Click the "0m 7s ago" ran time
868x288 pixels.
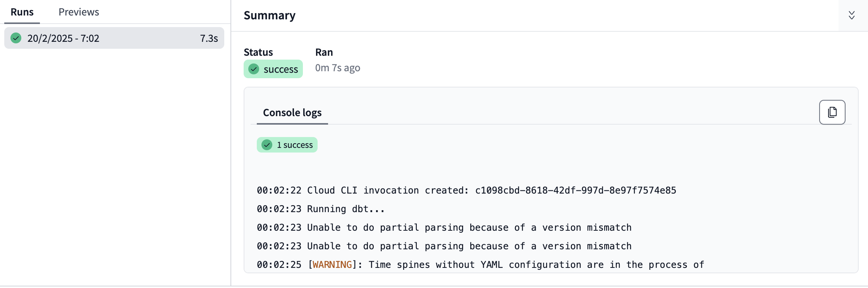pyautogui.click(x=337, y=68)
